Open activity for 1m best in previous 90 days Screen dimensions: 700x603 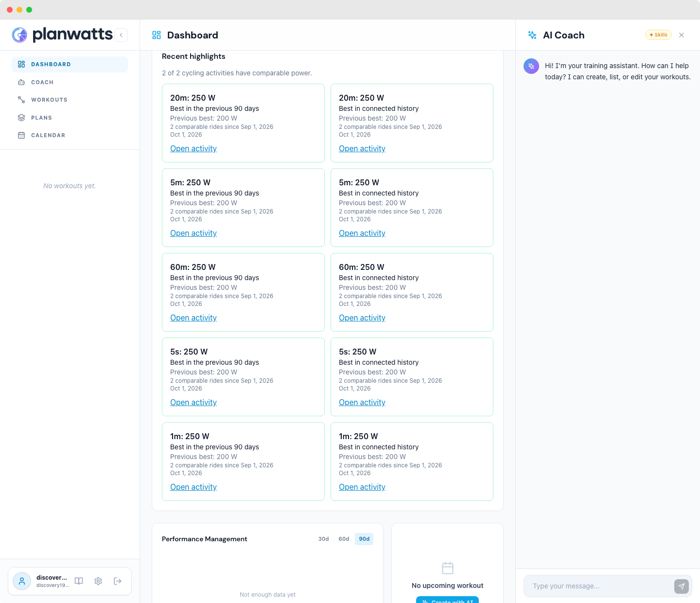click(193, 487)
